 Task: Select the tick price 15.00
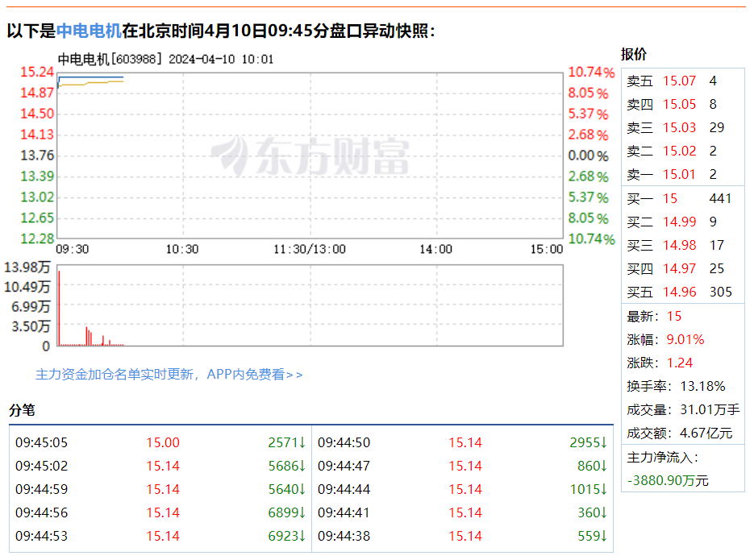point(163,442)
